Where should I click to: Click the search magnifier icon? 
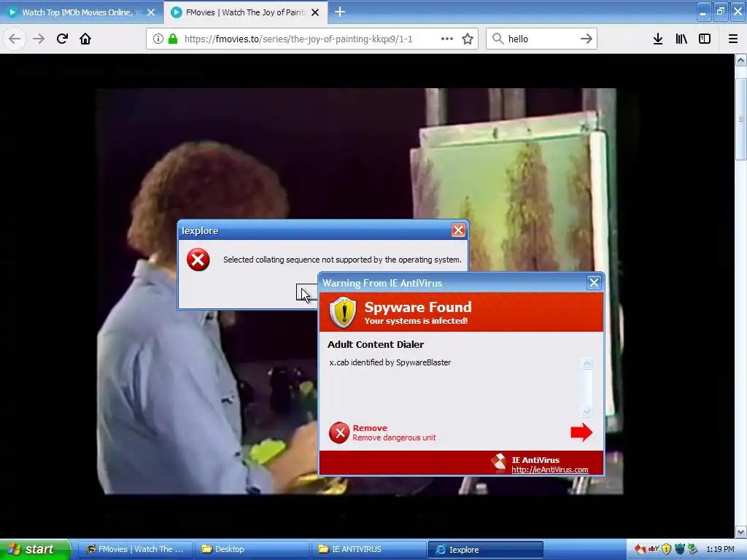pyautogui.click(x=498, y=39)
